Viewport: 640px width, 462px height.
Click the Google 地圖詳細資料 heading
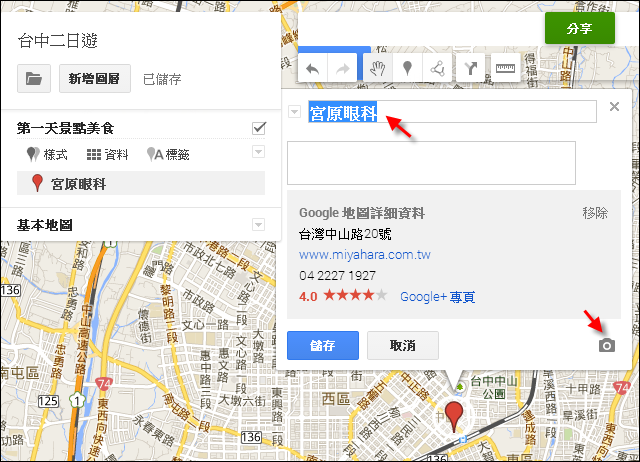coord(362,213)
